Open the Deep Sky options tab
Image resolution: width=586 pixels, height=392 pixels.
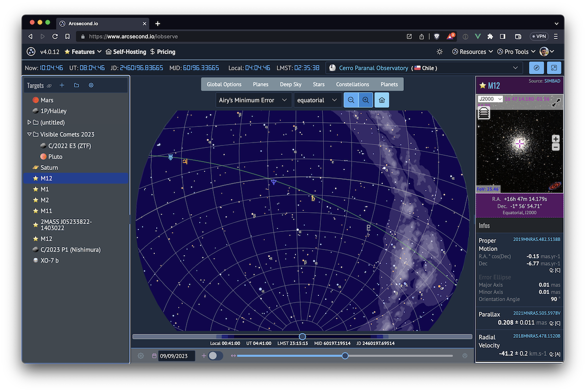(x=291, y=84)
